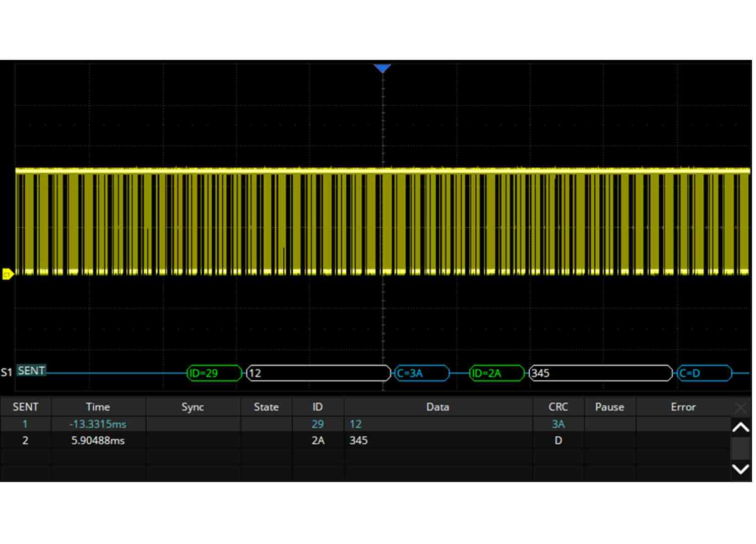Click the CRC column header
This screenshot has height=544, width=756.
558,407
